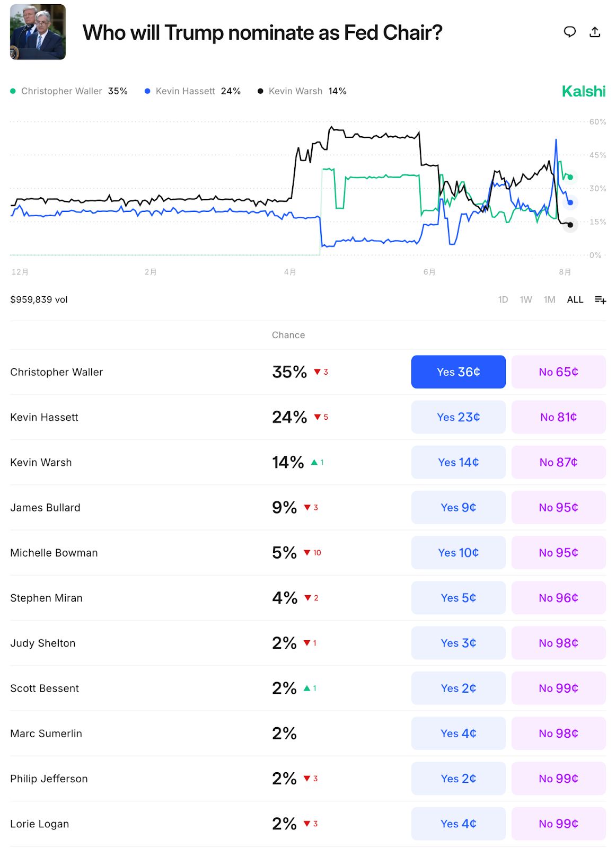The image size is (616, 848).
Task: Switch the chart to 1W range
Action: click(x=525, y=300)
